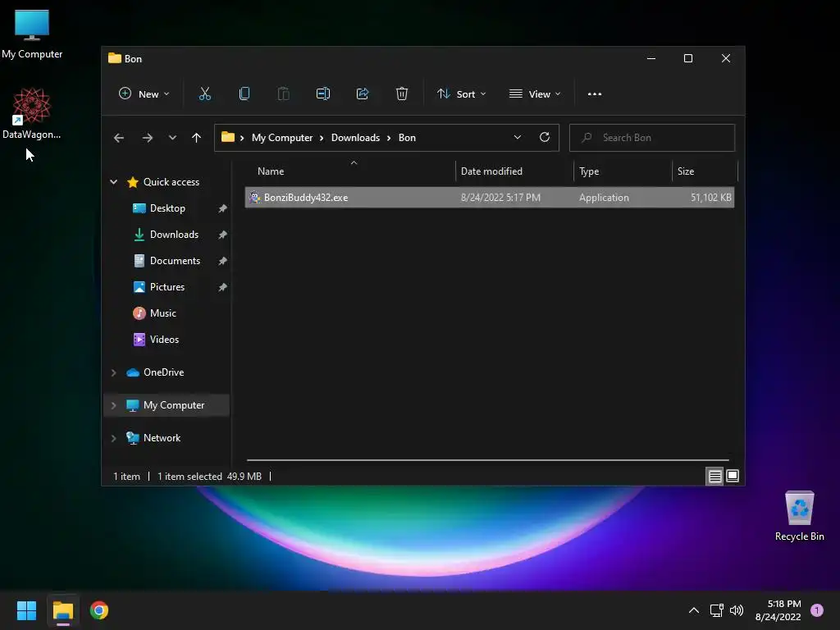
Task: Click the folder icon in address bar
Action: 228,137
